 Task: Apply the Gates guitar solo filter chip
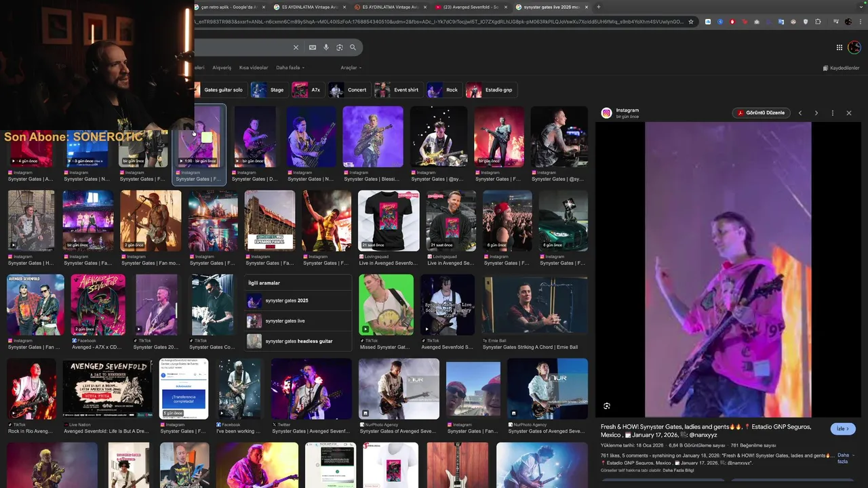(x=221, y=90)
